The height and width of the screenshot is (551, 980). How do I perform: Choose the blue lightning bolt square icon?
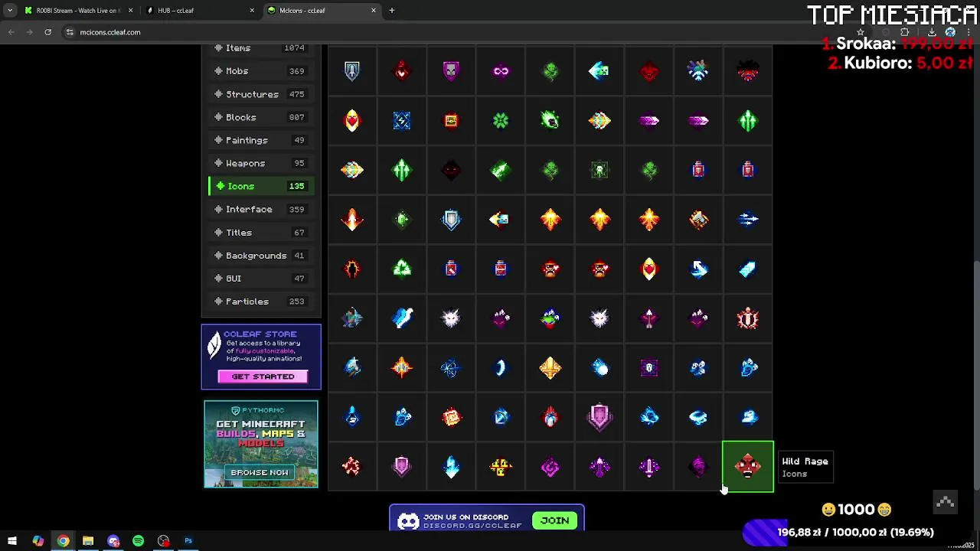(402, 121)
